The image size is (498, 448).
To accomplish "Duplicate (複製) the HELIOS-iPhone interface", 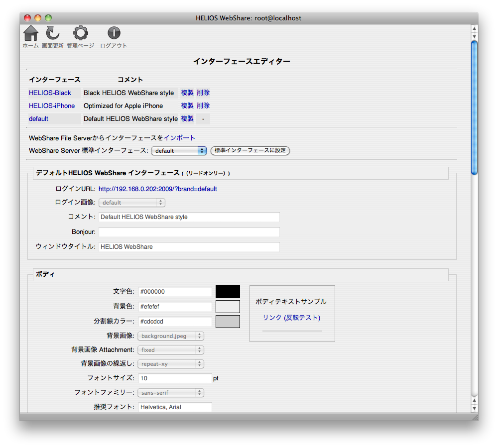I will (187, 106).
